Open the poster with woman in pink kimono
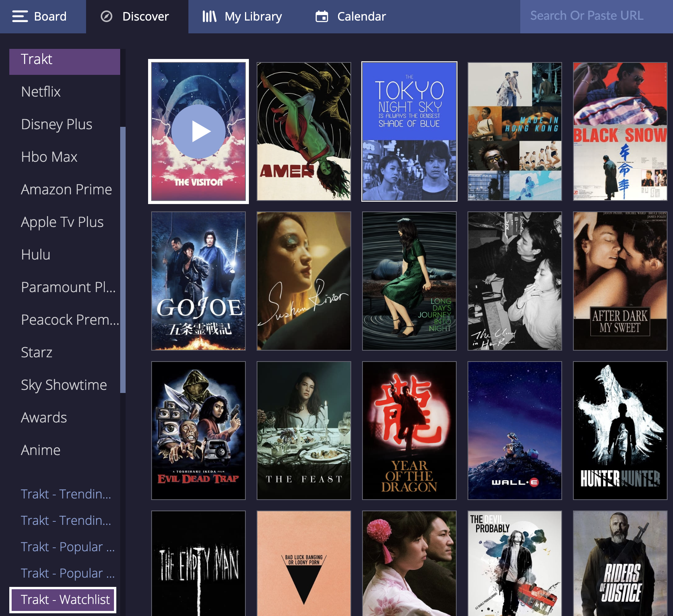 click(409, 563)
